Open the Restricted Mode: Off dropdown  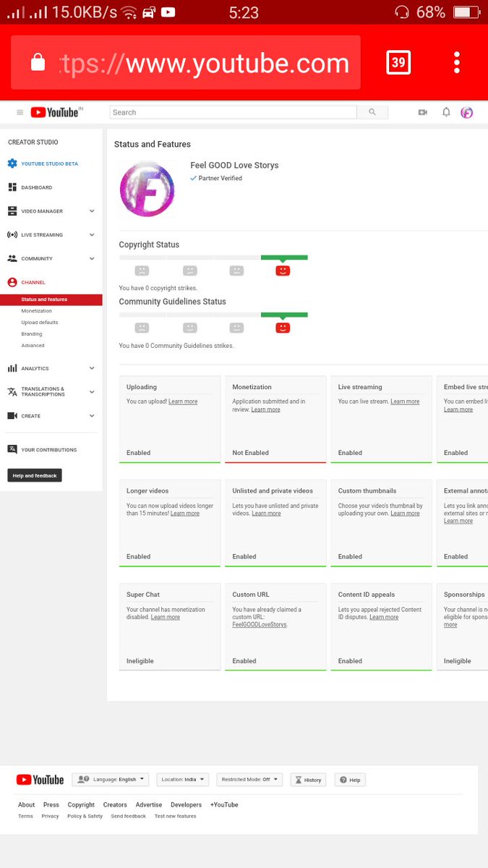coord(249,780)
